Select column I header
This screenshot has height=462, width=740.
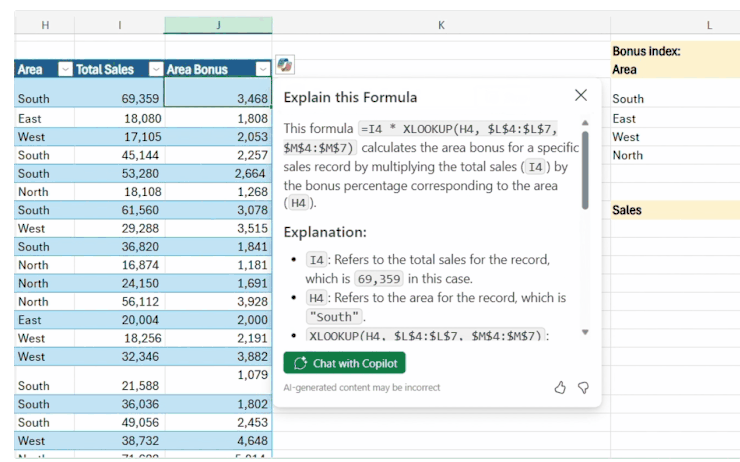[x=120, y=25]
